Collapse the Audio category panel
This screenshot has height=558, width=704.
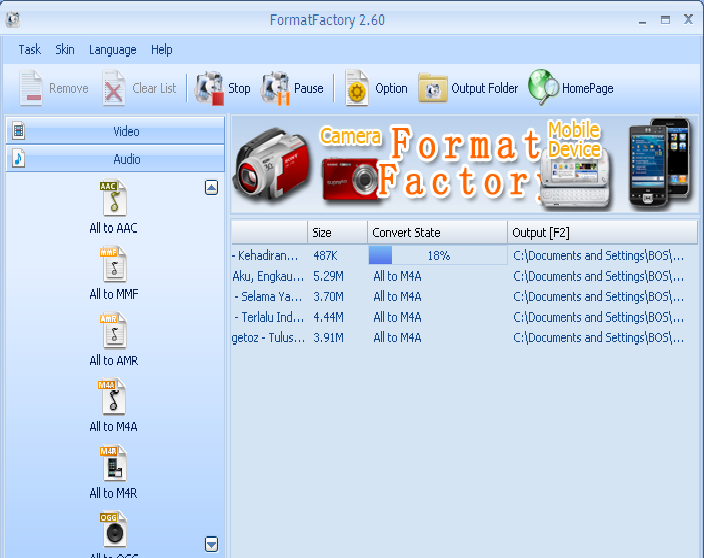pos(115,158)
